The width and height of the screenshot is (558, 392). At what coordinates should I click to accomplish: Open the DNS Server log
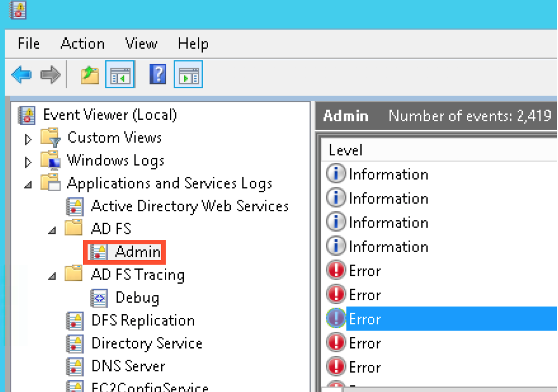pos(128,366)
